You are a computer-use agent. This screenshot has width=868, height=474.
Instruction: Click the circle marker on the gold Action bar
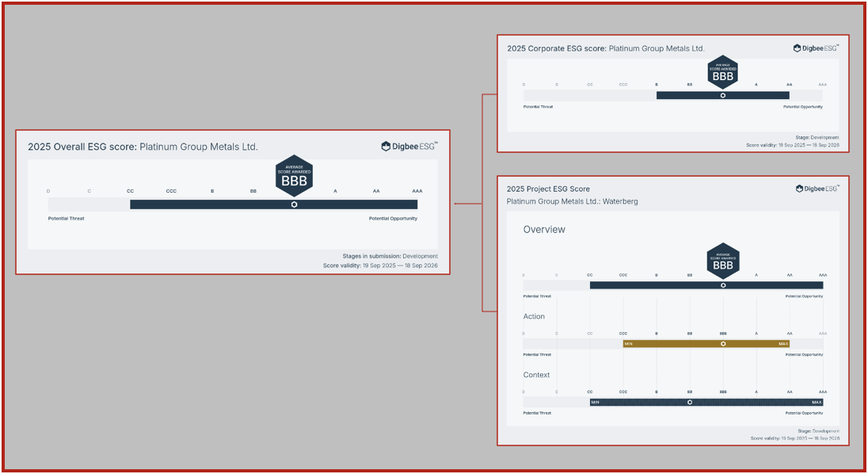pos(722,344)
